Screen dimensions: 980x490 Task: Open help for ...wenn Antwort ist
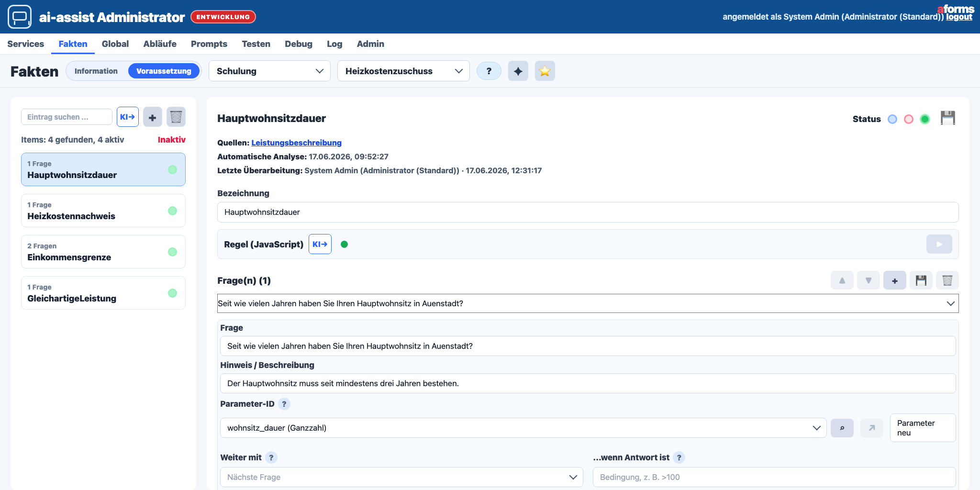[679, 457]
